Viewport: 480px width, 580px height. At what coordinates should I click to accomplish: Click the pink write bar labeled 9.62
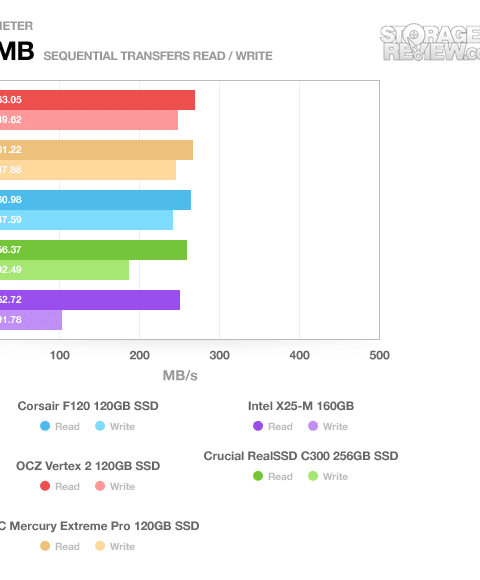point(89,120)
